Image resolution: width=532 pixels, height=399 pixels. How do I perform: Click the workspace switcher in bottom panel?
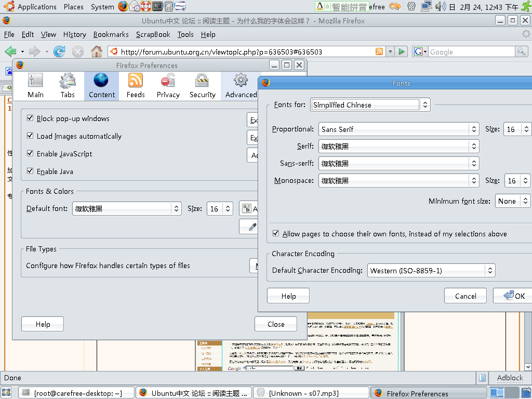504,393
